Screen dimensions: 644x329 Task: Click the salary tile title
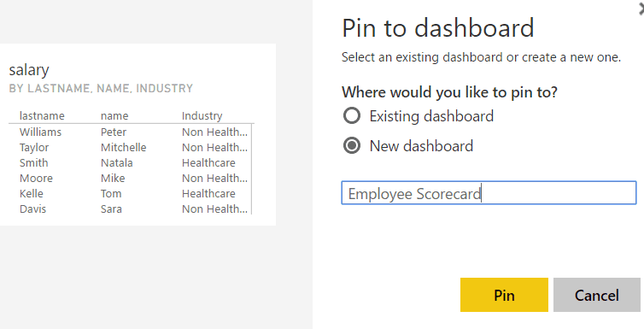[29, 70]
